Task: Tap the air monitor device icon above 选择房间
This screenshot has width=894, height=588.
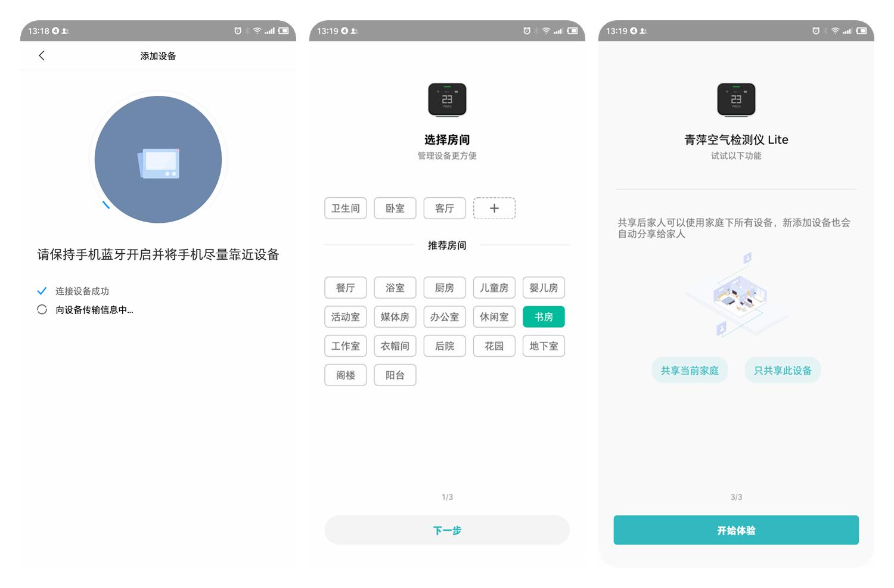Action: coord(448,99)
